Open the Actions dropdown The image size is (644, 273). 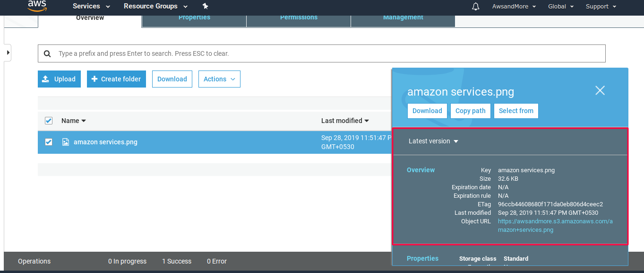click(219, 79)
